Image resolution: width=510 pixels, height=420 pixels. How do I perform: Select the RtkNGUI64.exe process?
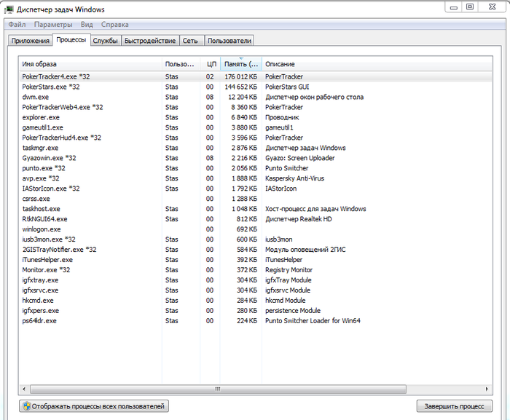point(255,219)
